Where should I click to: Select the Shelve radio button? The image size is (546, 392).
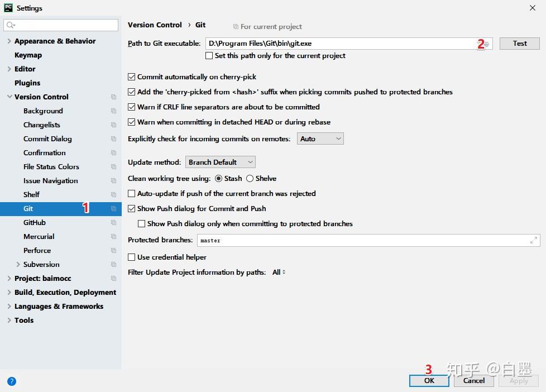tap(250, 178)
